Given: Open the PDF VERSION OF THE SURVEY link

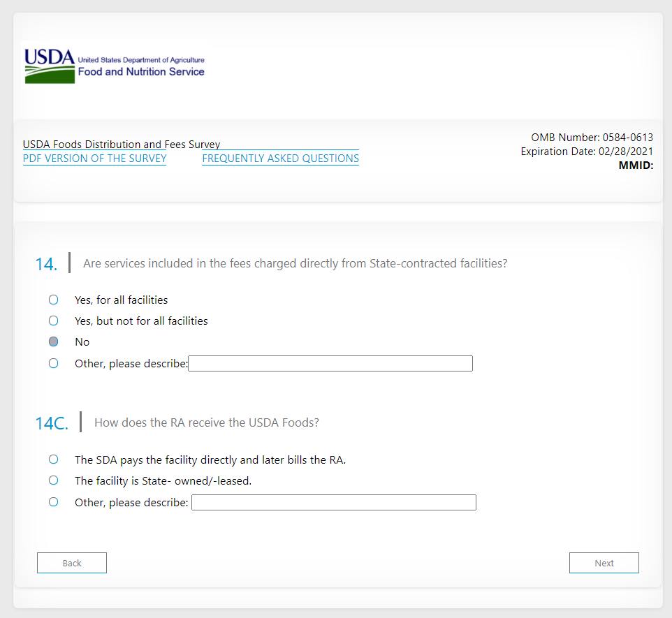Looking at the screenshot, I should tap(95, 159).
